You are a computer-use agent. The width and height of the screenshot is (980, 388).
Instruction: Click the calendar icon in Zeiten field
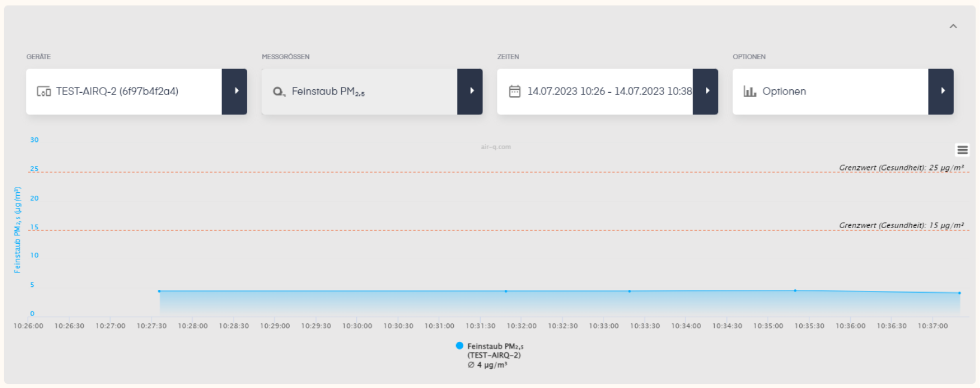pos(515,92)
